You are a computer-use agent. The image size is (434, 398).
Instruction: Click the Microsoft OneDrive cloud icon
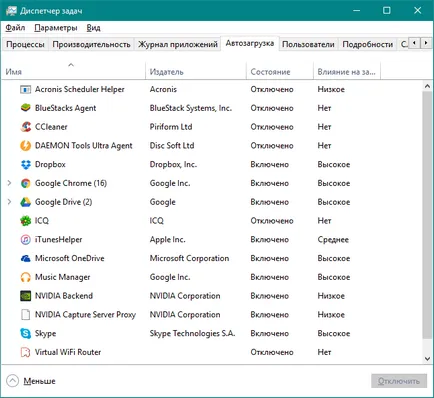(25, 258)
